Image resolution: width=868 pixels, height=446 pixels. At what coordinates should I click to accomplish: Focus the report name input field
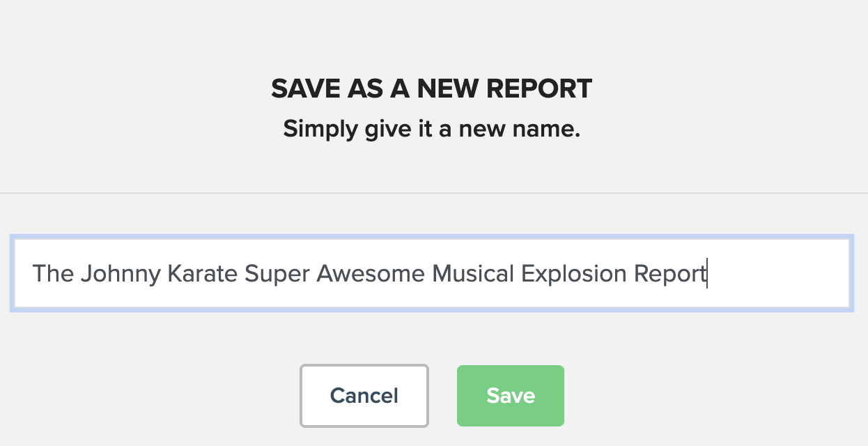[x=432, y=273]
